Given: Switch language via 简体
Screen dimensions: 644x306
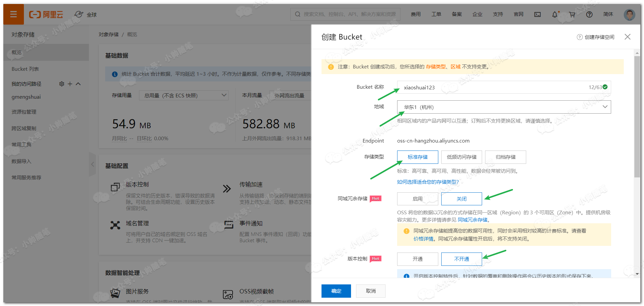Looking at the screenshot, I should click(608, 14).
